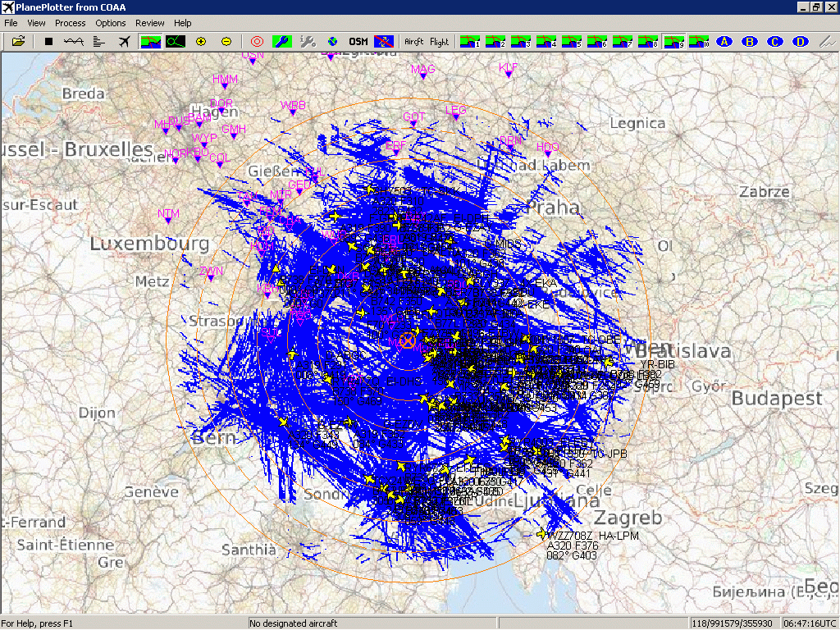Screen dimensions: 840x630
Task: Open the grey wrench info settings icon
Action: tap(308, 41)
